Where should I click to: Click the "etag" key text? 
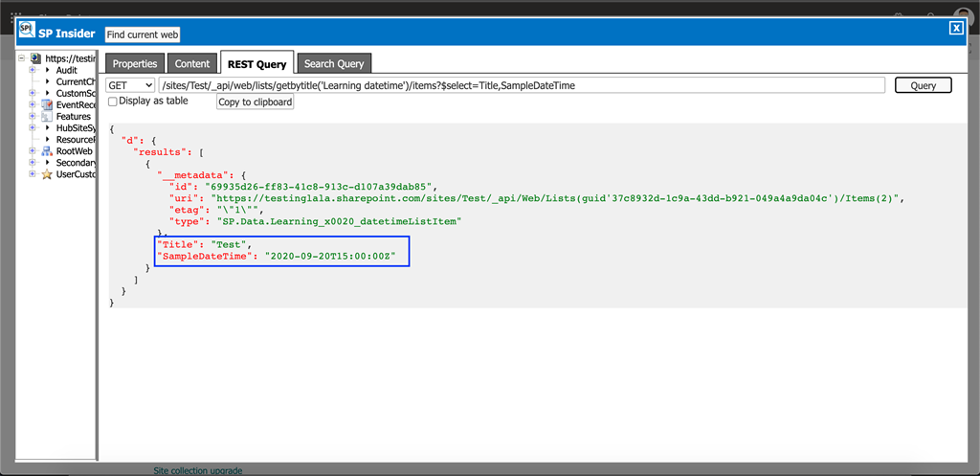pos(187,210)
